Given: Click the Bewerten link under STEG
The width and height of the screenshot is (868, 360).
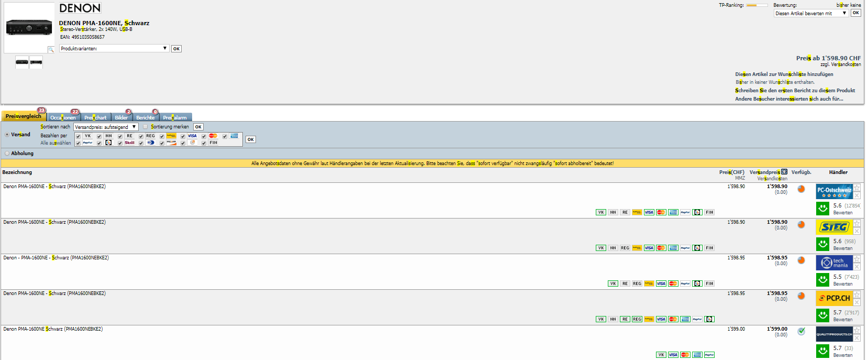Looking at the screenshot, I should pos(842,248).
